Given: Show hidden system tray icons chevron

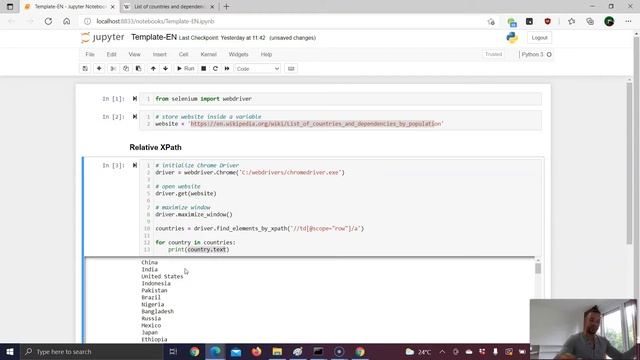Looking at the screenshot, I should pyautogui.click(x=442, y=351).
